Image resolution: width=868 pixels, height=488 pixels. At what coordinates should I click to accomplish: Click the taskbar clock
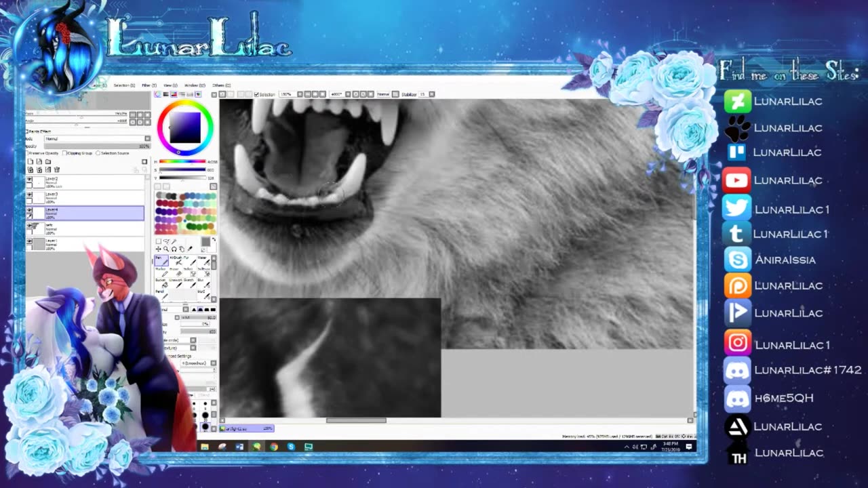(x=670, y=447)
